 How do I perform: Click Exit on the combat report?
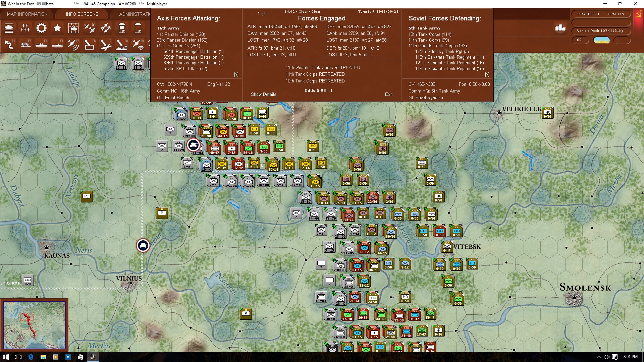click(389, 94)
